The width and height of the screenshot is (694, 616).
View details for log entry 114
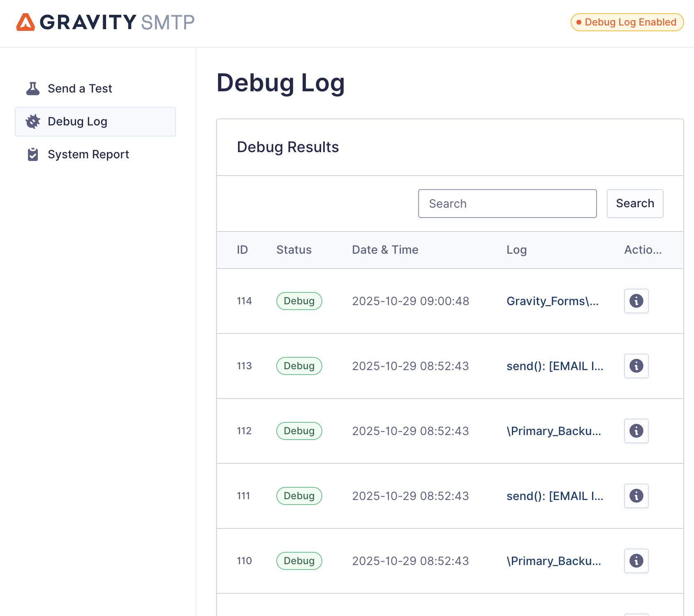[x=636, y=301]
